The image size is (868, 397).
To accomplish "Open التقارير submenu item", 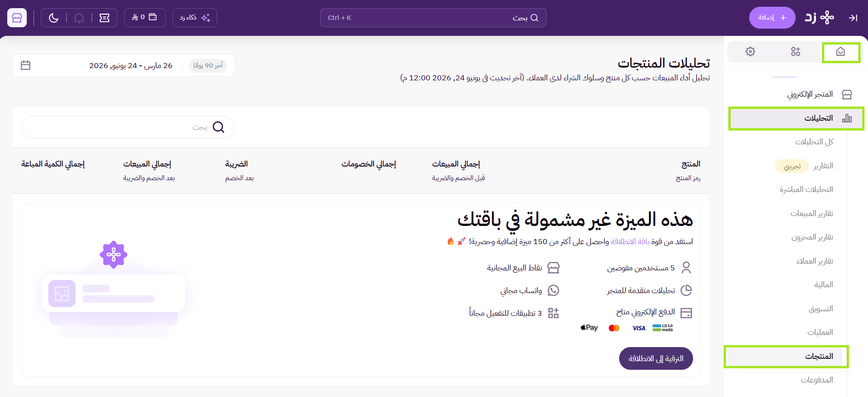I will pos(823,166).
